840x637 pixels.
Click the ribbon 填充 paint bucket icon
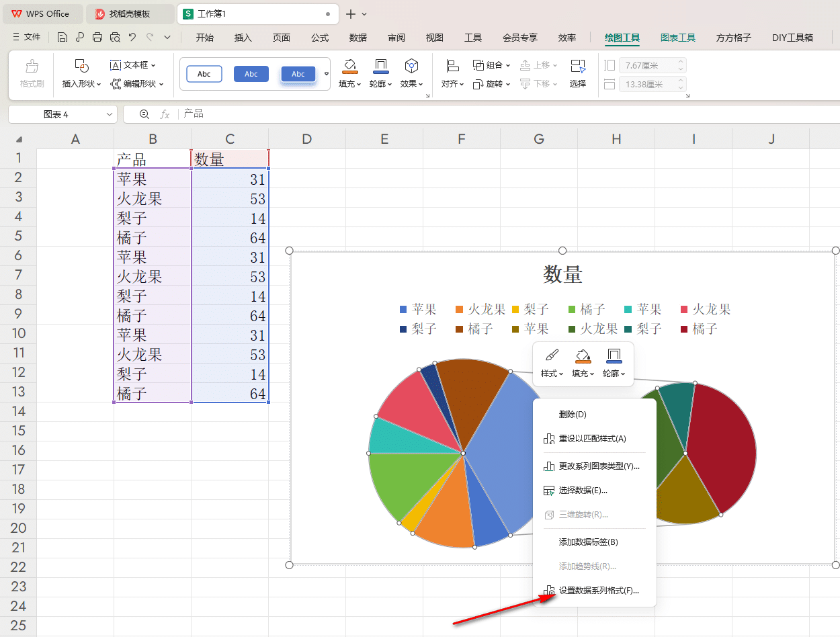click(x=349, y=66)
